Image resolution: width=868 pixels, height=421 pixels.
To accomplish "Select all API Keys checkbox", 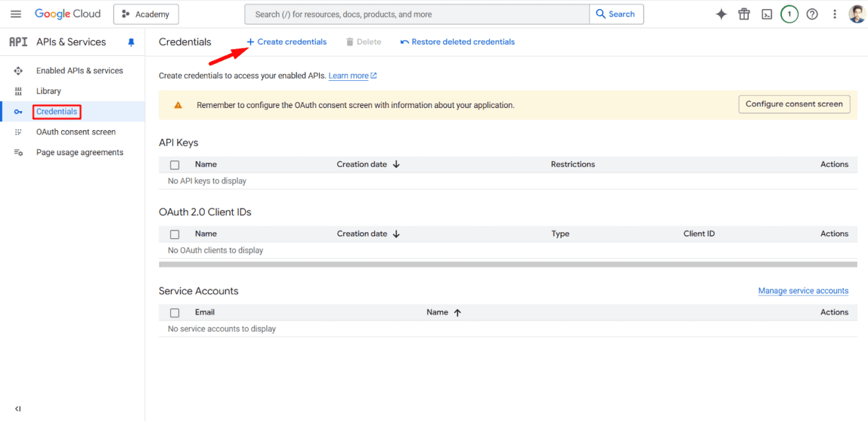I will [175, 164].
